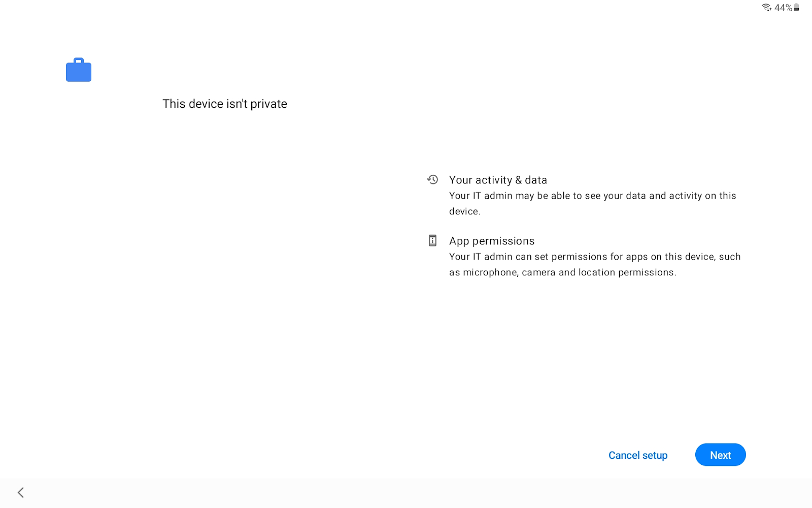Tap the word 'camera' in permissions text
The image size is (812, 508).
point(538,272)
